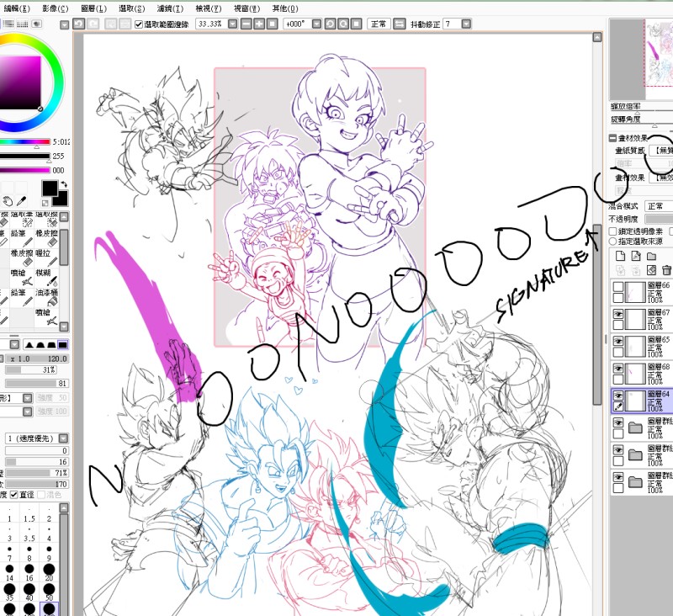
Task: Adjust the brush size 120.0 slider
Action: pos(36,358)
